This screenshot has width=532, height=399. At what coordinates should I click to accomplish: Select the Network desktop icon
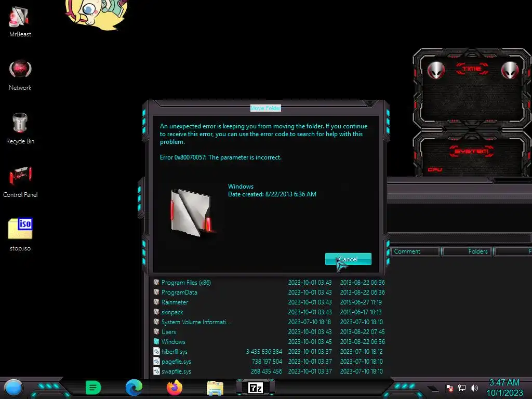[20, 75]
